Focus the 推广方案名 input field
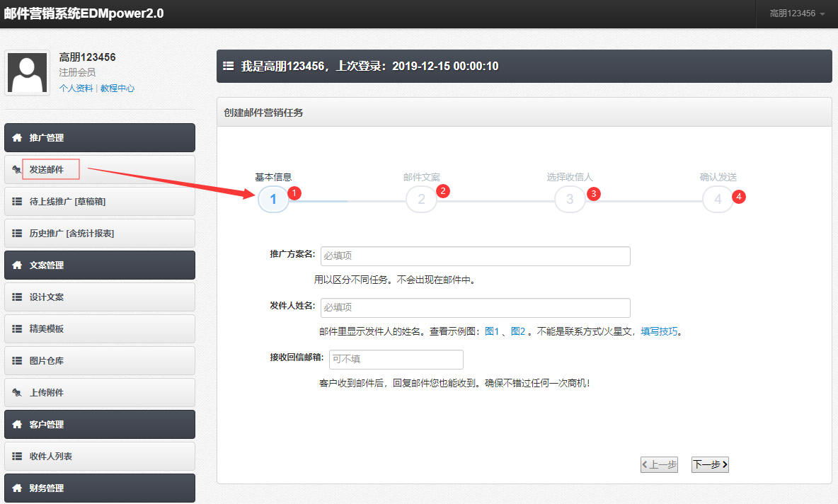838x504 pixels. click(x=475, y=256)
